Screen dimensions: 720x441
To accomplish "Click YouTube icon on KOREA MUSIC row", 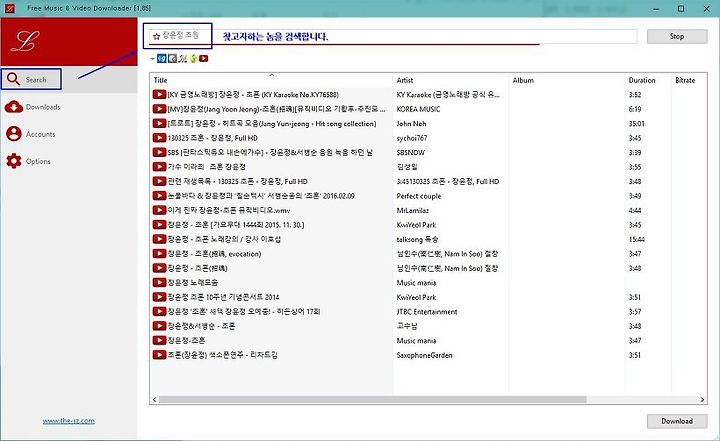I will point(159,109).
